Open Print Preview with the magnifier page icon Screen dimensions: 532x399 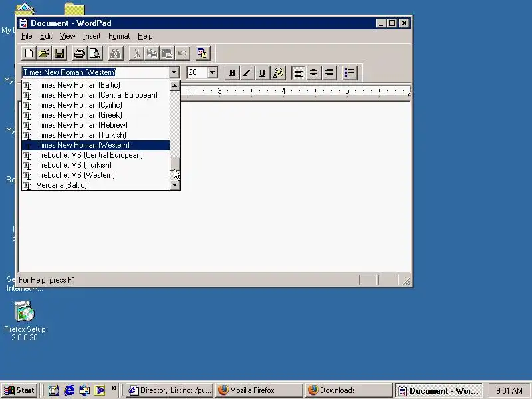coord(95,53)
